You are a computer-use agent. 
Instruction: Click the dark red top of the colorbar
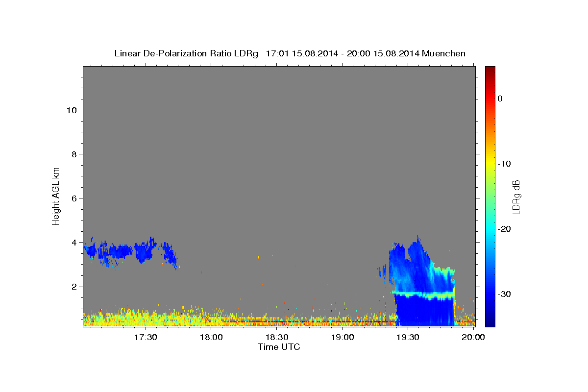(490, 71)
